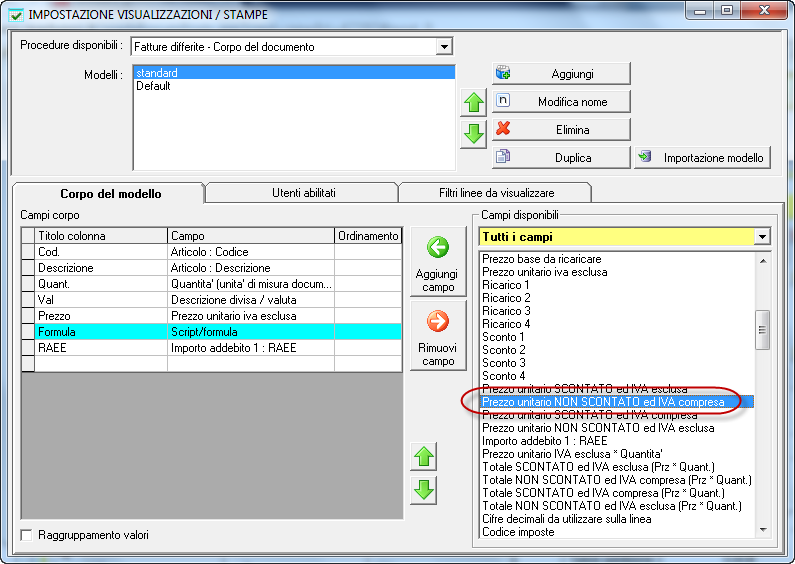Select 'Prezzo unitario NON SCONTATO ed IVA compresa'
The height and width of the screenshot is (564, 795).
(x=617, y=402)
